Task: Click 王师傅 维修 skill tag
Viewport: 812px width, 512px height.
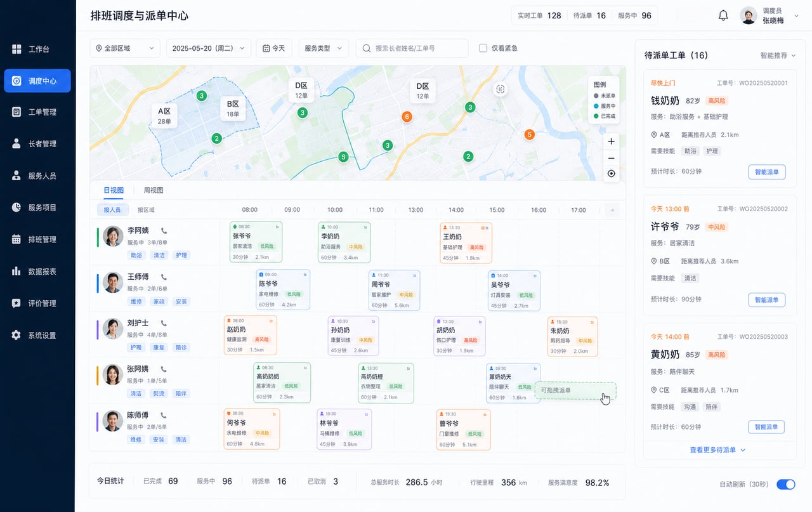Action: click(x=136, y=301)
